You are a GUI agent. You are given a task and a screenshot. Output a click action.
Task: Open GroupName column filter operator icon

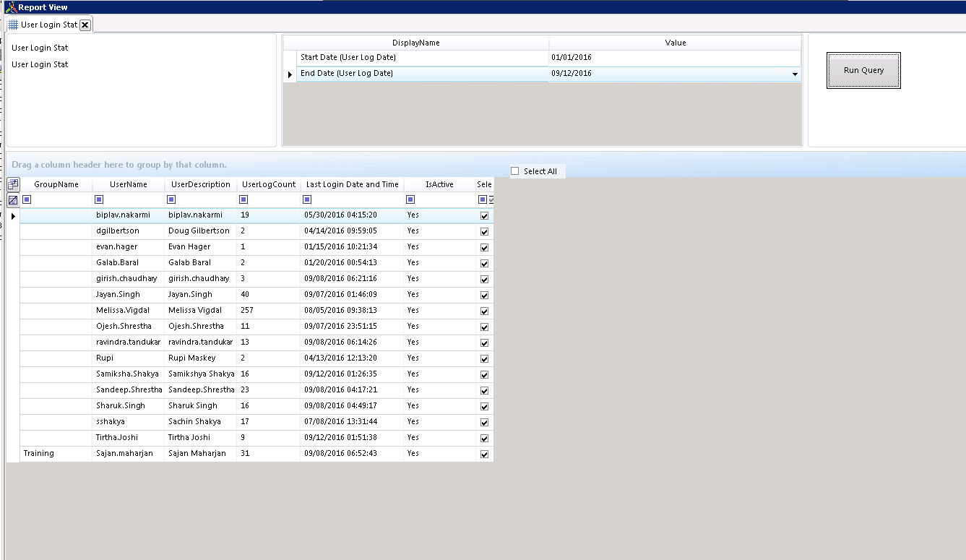click(27, 200)
